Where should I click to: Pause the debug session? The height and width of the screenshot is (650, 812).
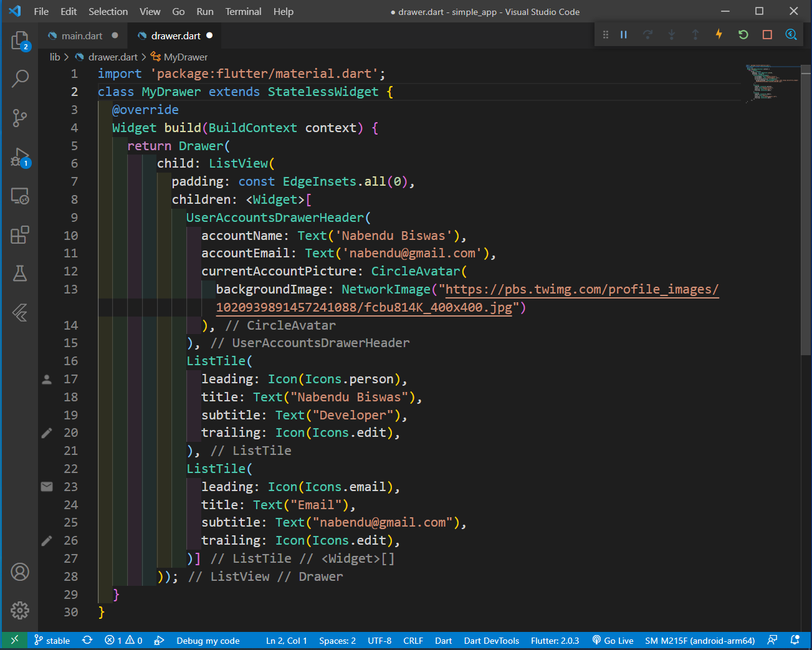pos(624,35)
